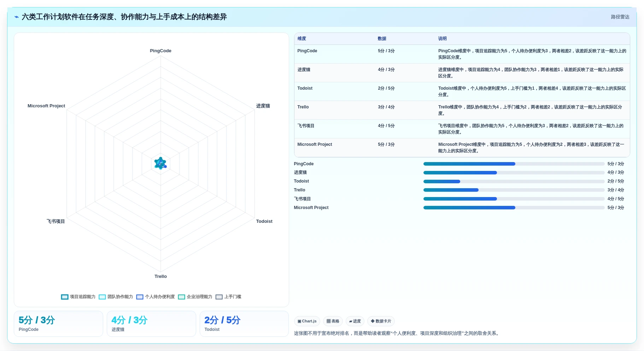Click the PingCode progress bar

coord(514,164)
